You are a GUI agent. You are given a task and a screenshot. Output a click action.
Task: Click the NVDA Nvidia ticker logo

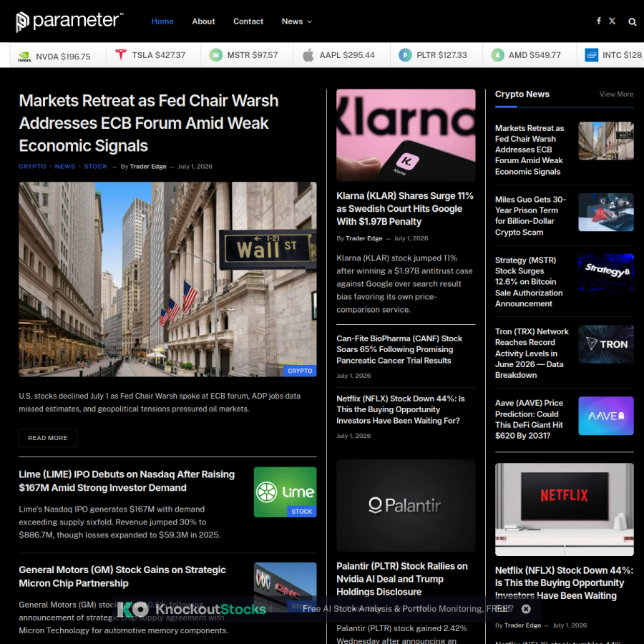(24, 57)
